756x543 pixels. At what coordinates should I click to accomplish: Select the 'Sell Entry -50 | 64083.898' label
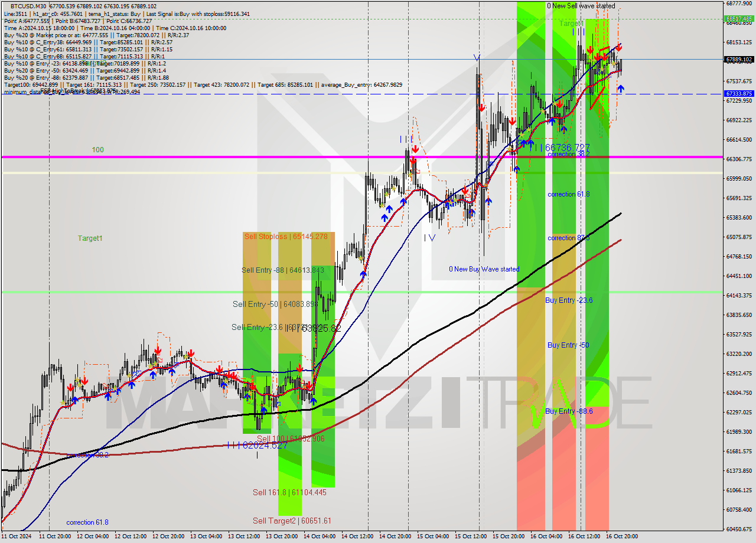tap(275, 304)
